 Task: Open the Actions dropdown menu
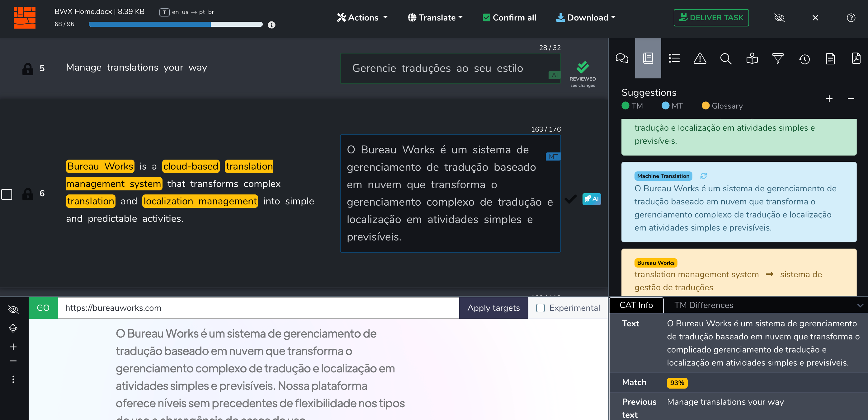[362, 17]
